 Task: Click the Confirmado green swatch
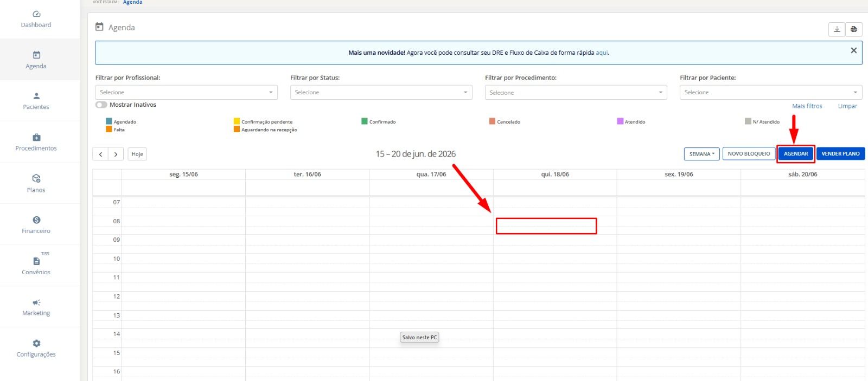pyautogui.click(x=365, y=121)
